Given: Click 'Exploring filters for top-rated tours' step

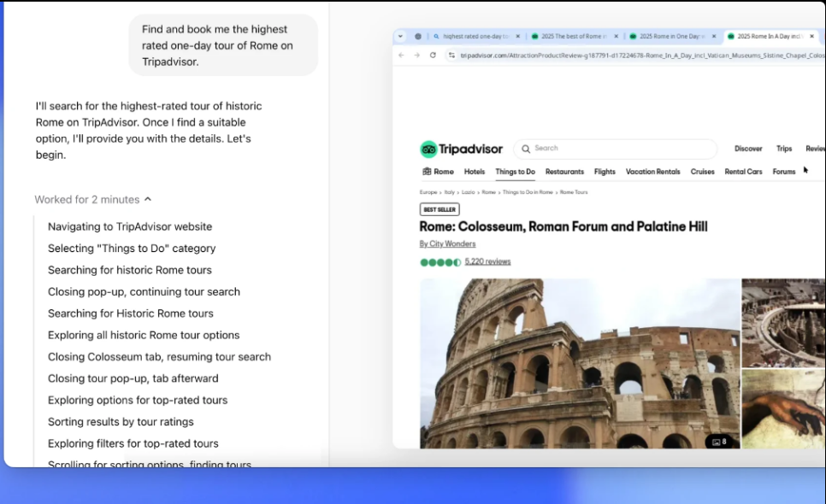Looking at the screenshot, I should pyautogui.click(x=133, y=443).
